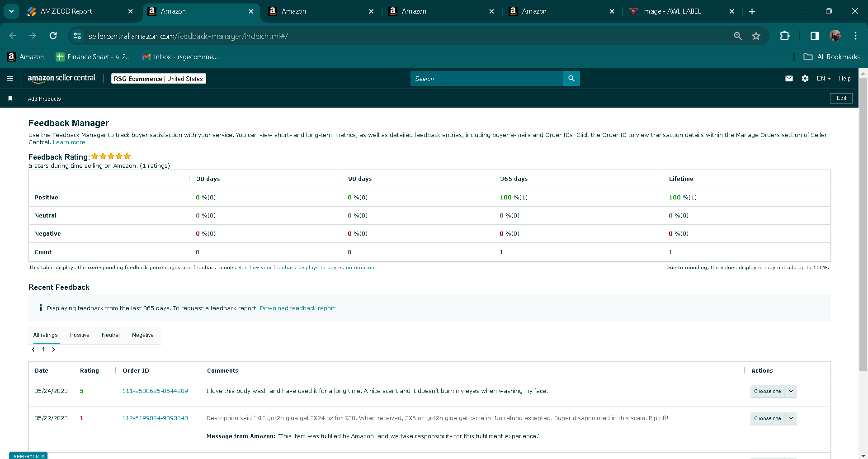Screen dimensions: 868x459
Task: Open the Gmail Inbox bookmark
Action: pos(180,57)
